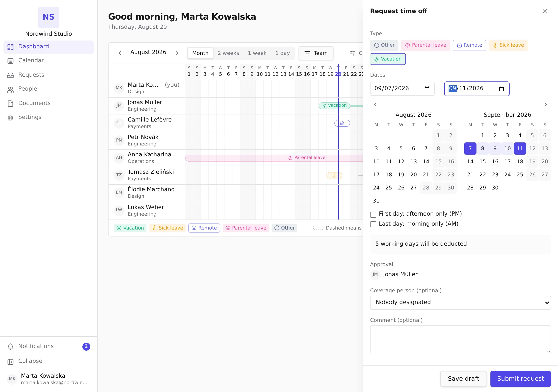558x392 pixels.
Task: Select Parental leave type
Action: pos(425,45)
